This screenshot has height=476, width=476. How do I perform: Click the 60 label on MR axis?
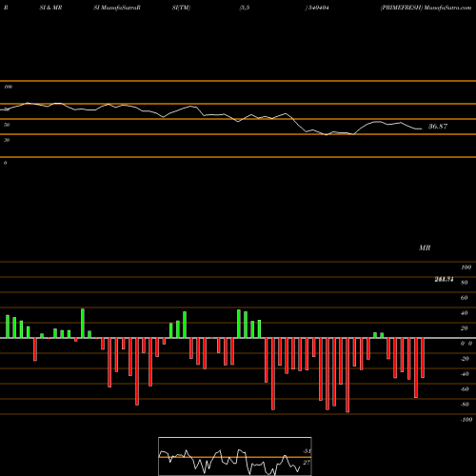(x=465, y=298)
